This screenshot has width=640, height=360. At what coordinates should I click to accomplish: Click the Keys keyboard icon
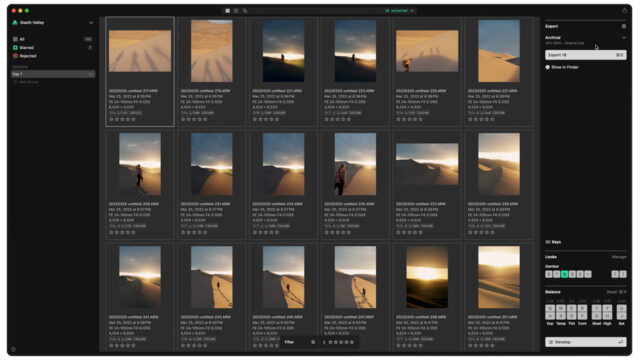point(548,242)
